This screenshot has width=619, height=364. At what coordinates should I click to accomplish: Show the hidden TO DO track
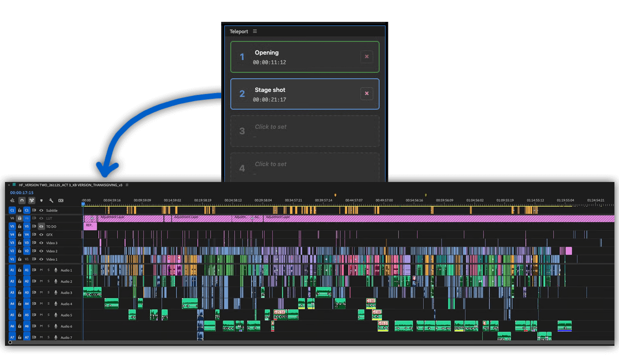41,227
